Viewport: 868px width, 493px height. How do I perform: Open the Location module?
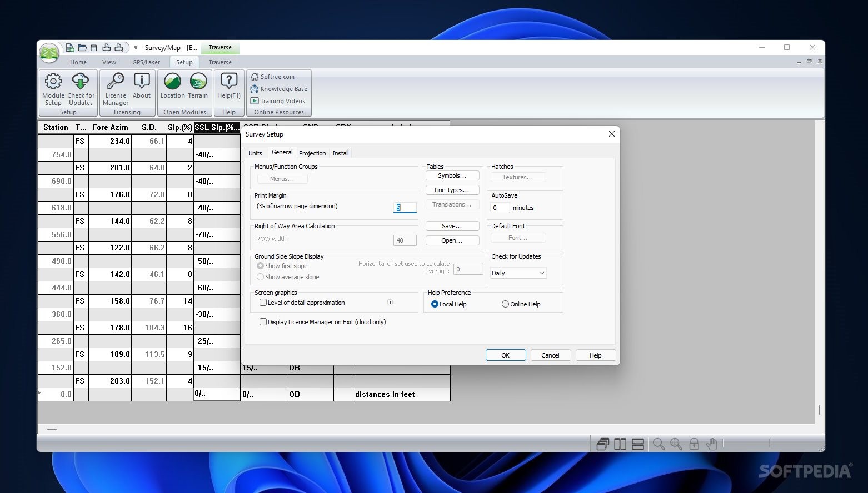pyautogui.click(x=173, y=86)
